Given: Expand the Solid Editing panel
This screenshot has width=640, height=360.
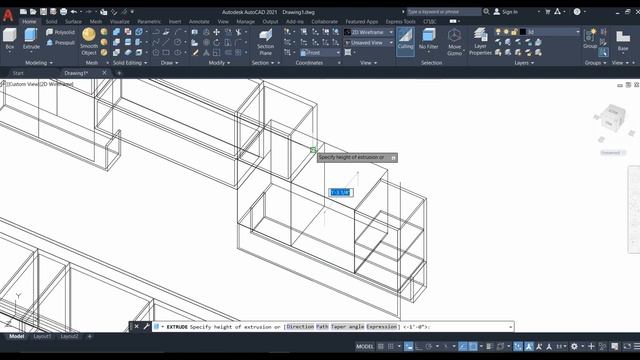Looking at the screenshot, I should coord(130,63).
